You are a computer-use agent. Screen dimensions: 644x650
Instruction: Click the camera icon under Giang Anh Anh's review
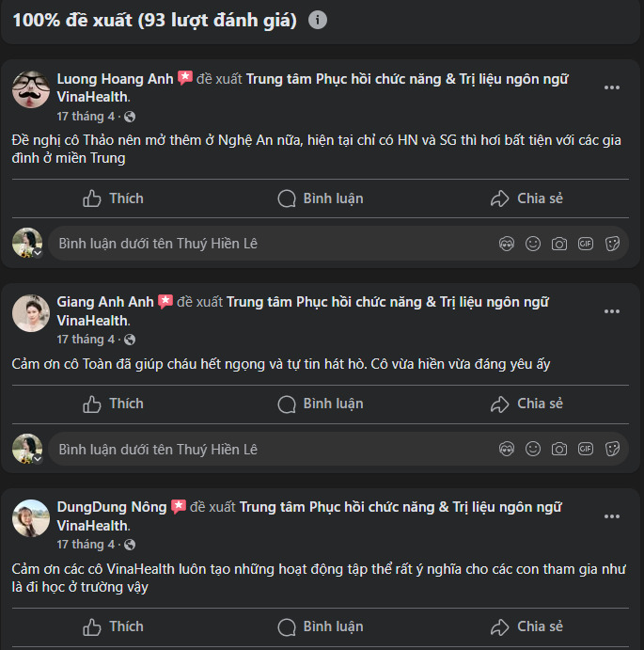click(559, 449)
